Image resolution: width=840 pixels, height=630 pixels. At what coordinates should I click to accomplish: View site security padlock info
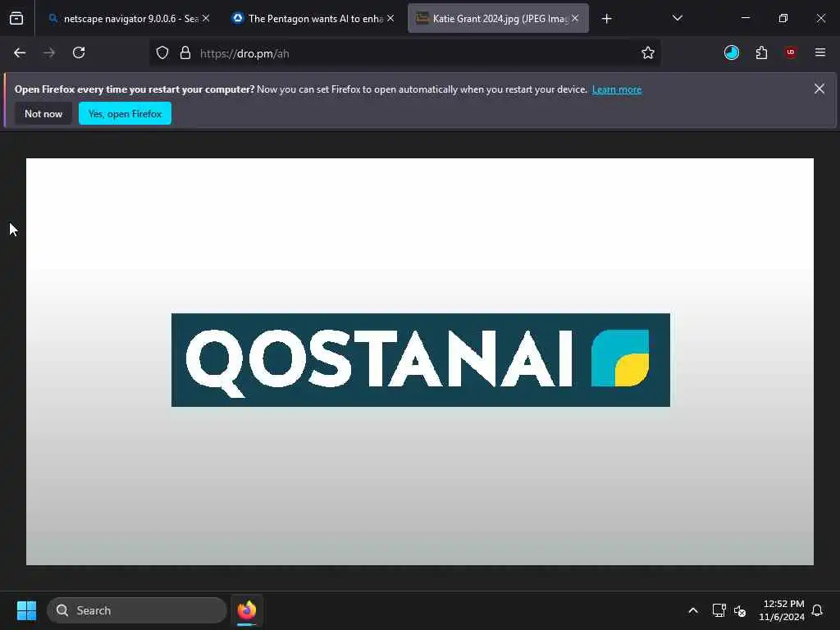coord(185,53)
